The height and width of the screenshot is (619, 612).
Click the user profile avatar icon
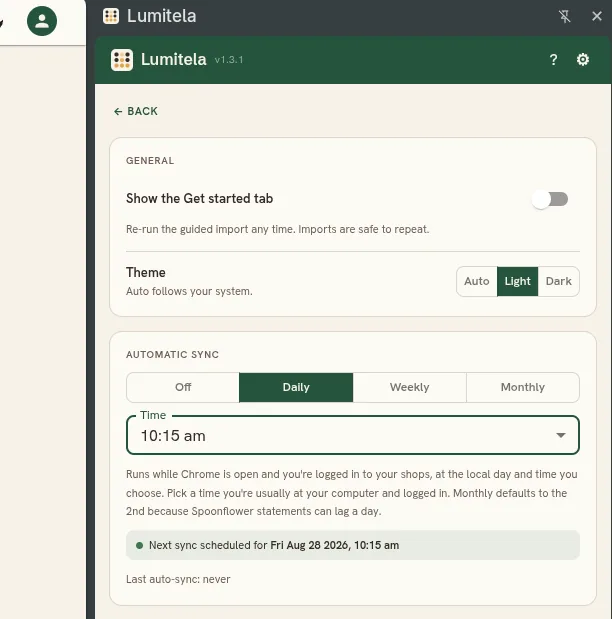tap(42, 21)
